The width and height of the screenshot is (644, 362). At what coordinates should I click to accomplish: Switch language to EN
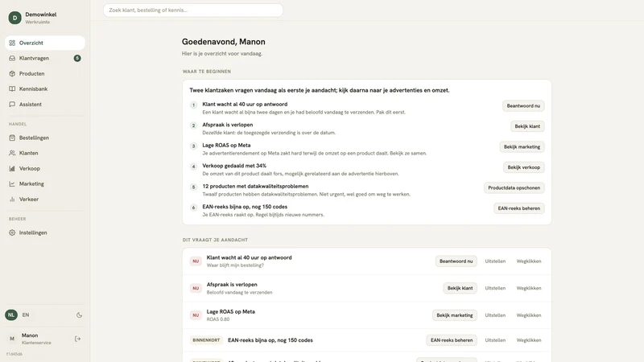click(x=26, y=315)
